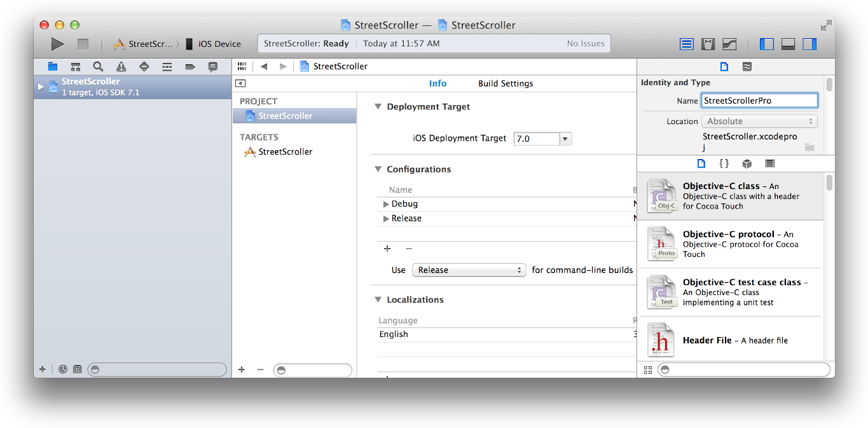The width and height of the screenshot is (868, 428).
Task: Add a configuration with plus button
Action: (387, 249)
